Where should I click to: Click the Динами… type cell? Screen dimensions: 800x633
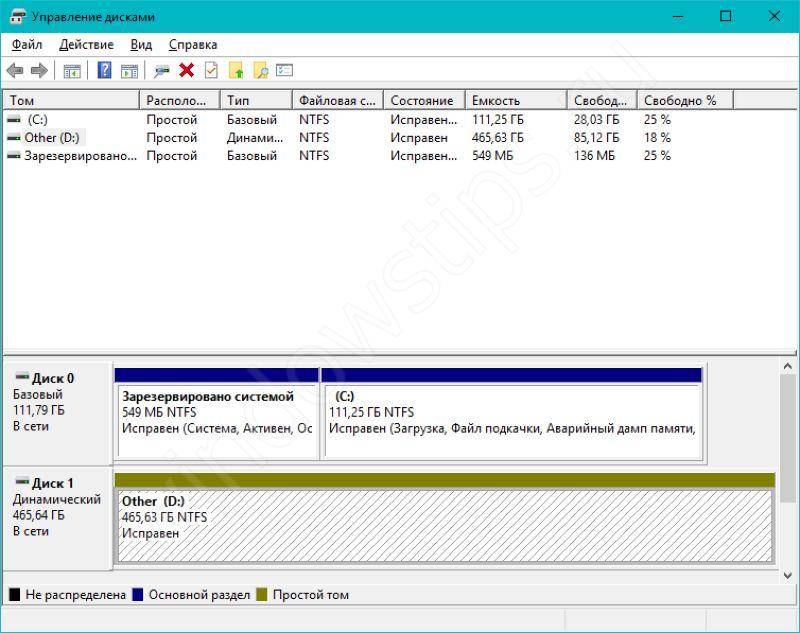[x=255, y=138]
